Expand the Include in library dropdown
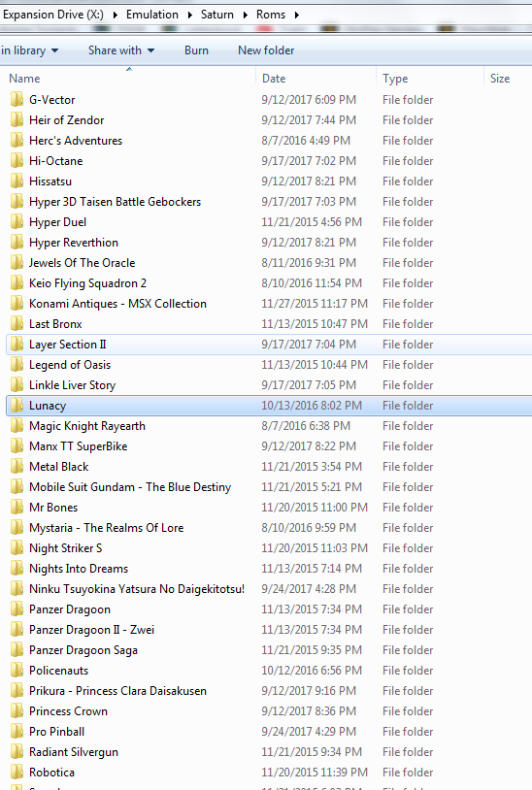This screenshot has width=532, height=790. [x=29, y=50]
